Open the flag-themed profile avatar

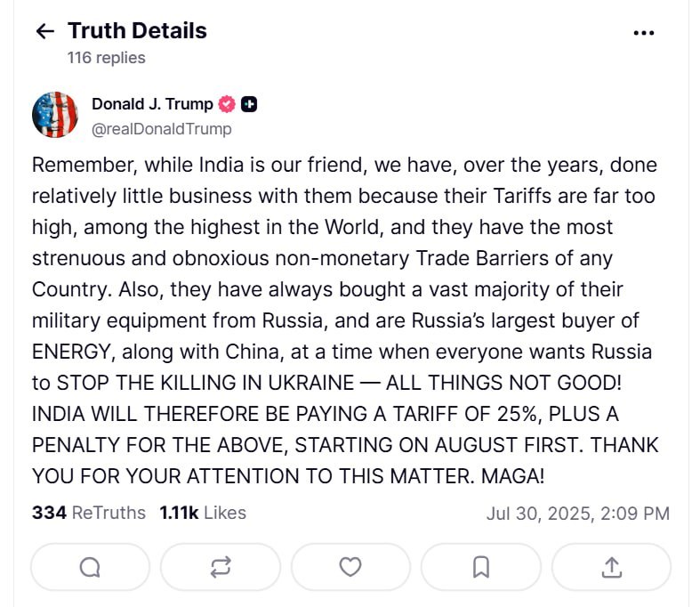point(55,115)
